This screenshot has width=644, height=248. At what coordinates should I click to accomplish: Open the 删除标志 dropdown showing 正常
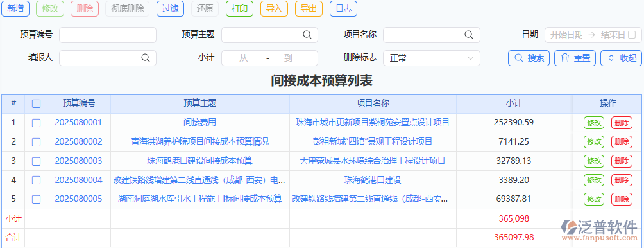coord(431,58)
